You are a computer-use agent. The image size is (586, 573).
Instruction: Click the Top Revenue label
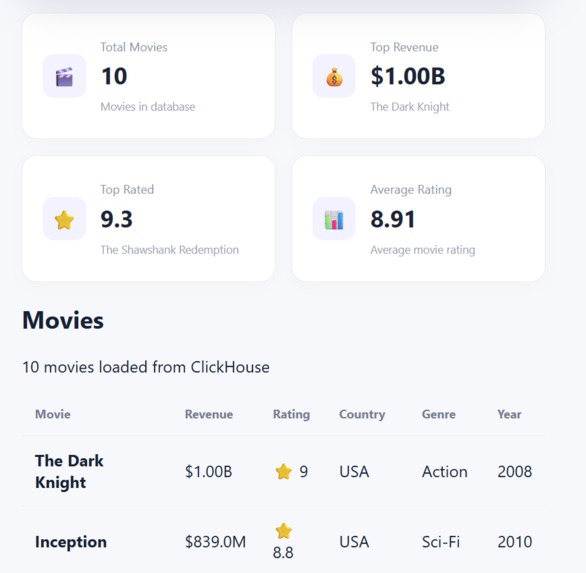point(404,47)
